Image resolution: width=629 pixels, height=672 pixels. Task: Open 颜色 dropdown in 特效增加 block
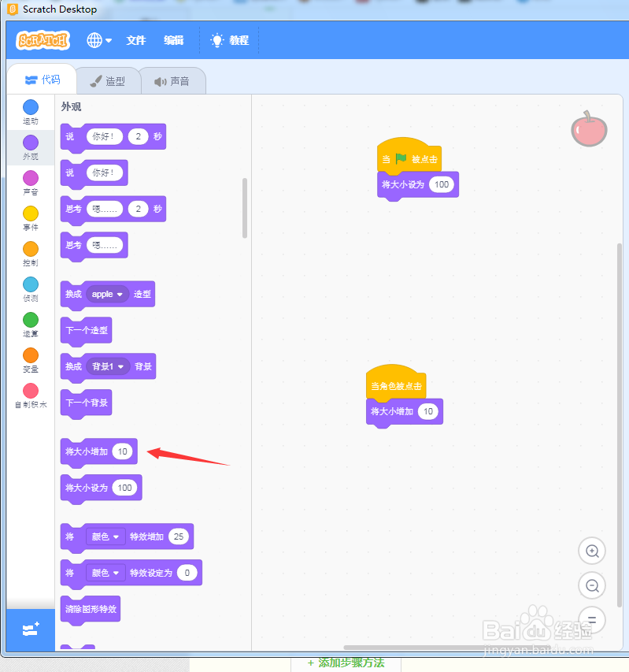click(105, 536)
